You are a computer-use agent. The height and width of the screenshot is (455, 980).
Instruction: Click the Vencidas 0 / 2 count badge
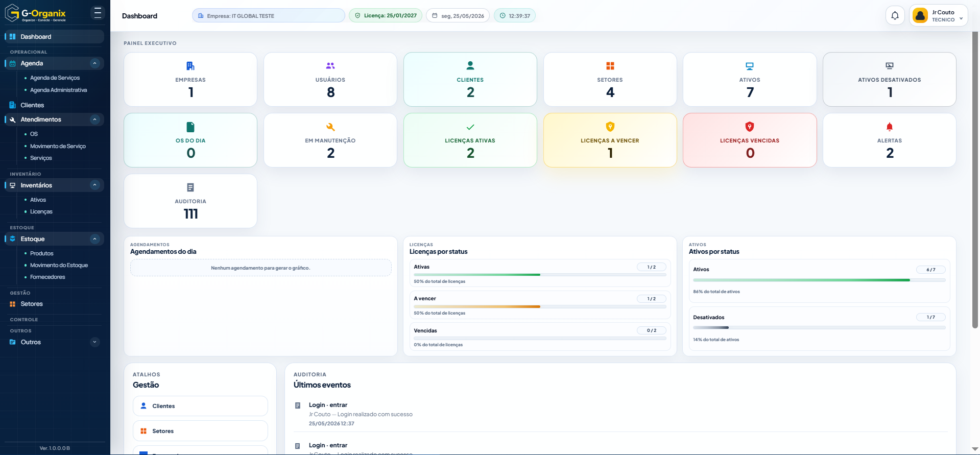click(x=652, y=330)
